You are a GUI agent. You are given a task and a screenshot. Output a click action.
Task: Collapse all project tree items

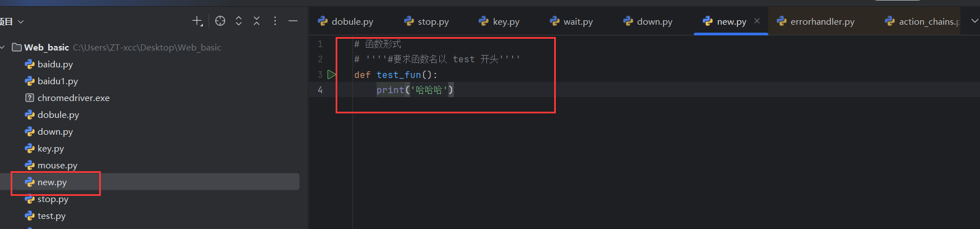257,21
